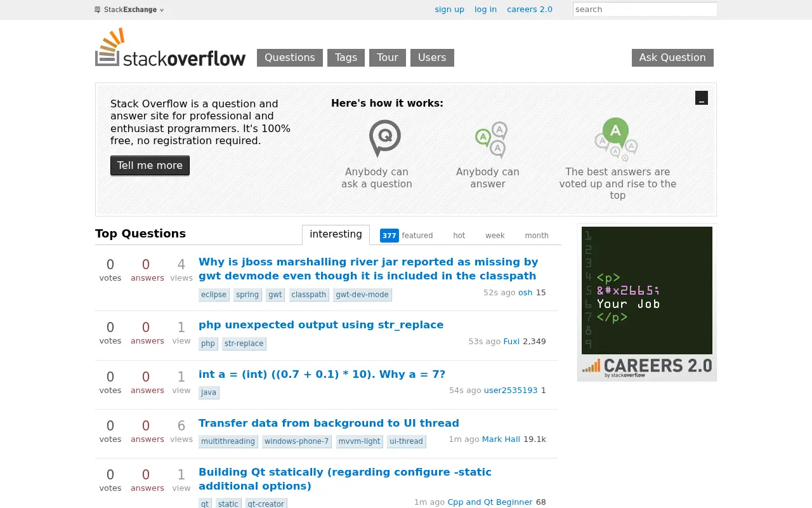
Task: Click the best-answers green A icon
Action: pos(616,139)
